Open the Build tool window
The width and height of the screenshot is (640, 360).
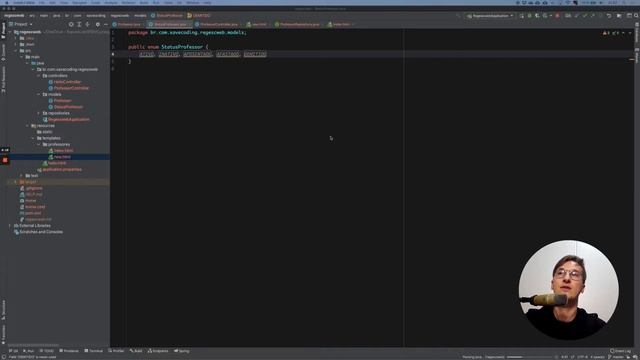pyautogui.click(x=136, y=351)
